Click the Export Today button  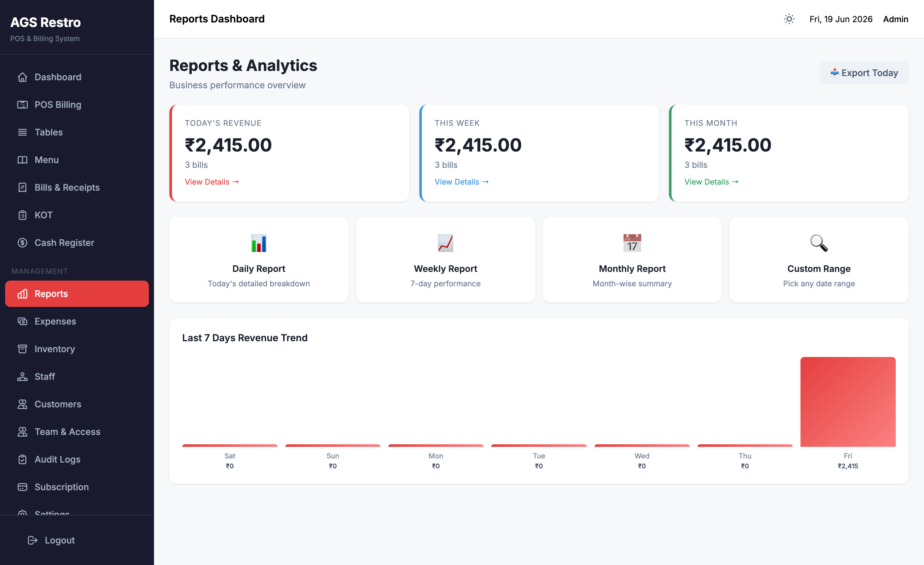click(x=864, y=73)
